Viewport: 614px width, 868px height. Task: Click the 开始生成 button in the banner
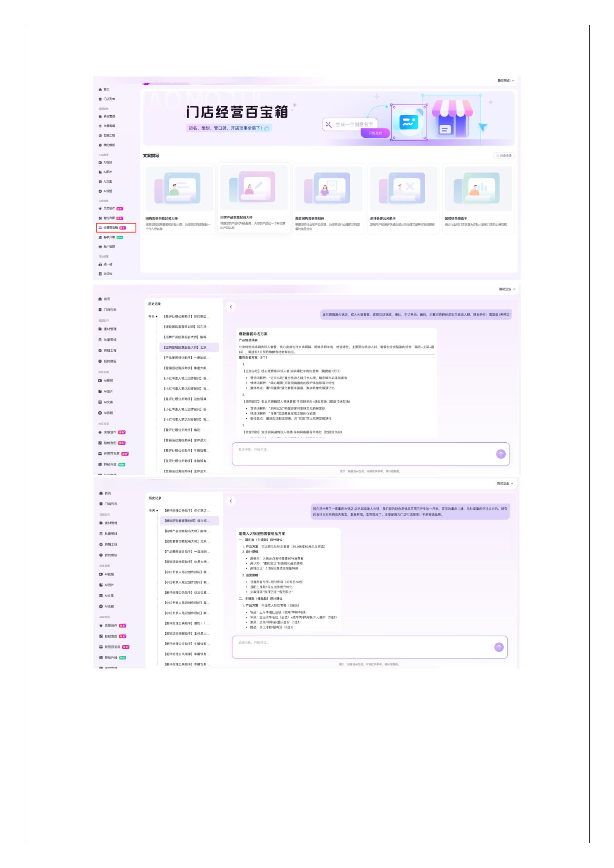point(375,133)
